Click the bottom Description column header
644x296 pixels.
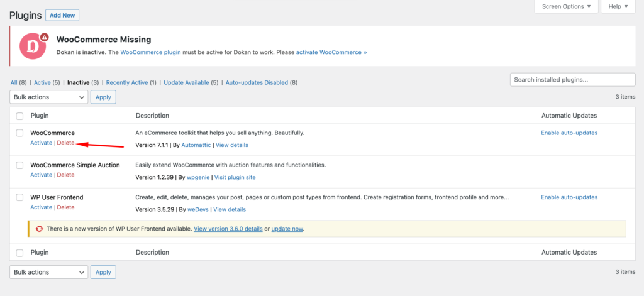click(152, 253)
